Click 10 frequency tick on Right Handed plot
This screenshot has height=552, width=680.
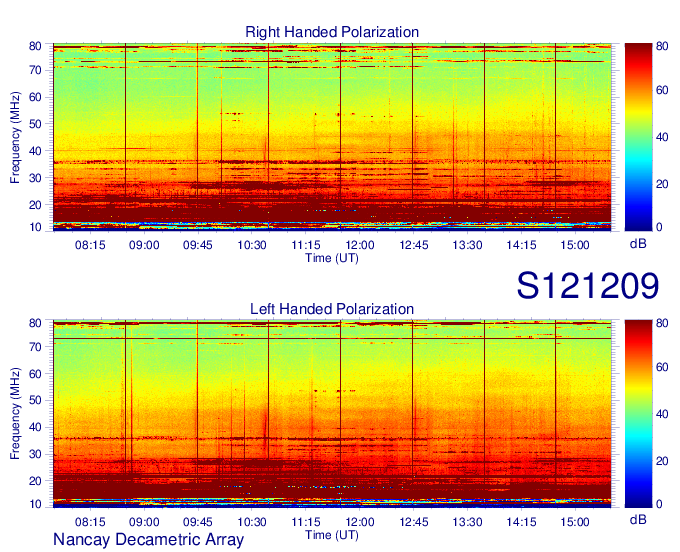(35, 227)
